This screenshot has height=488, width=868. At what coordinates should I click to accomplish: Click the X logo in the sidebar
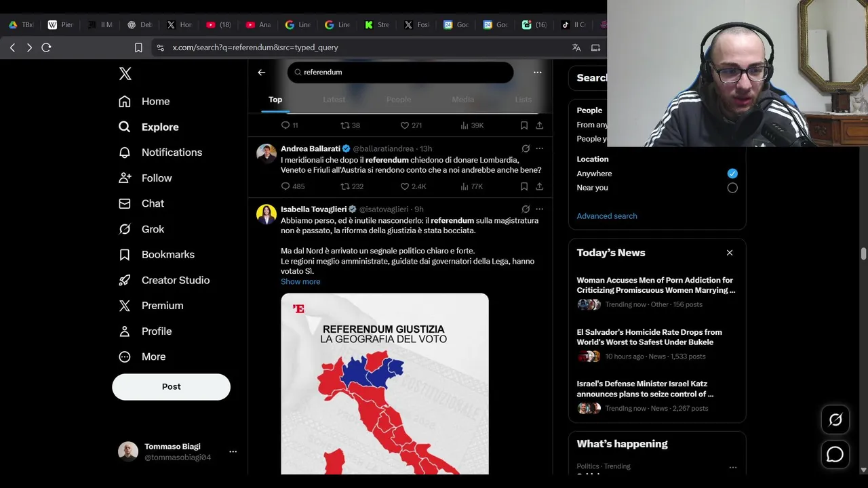tap(125, 74)
